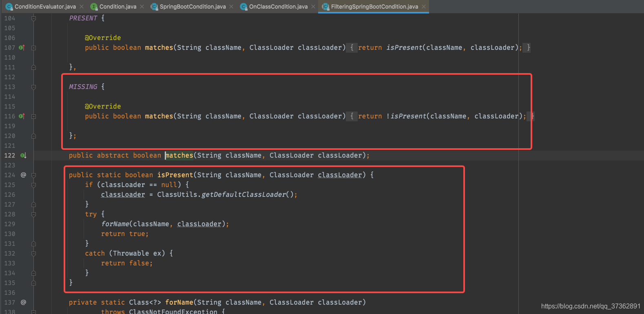Collapse the catch block at line 132

[x=34, y=254]
